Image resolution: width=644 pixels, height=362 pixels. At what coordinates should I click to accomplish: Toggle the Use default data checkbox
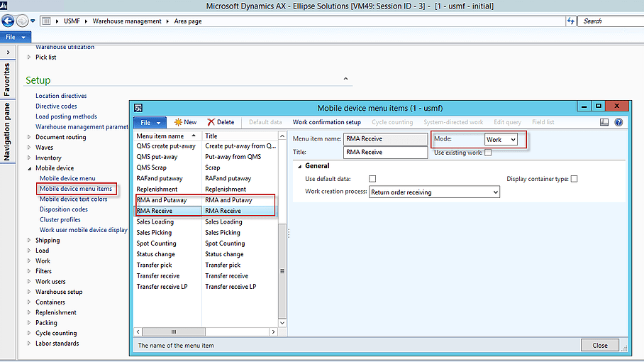coord(372,179)
